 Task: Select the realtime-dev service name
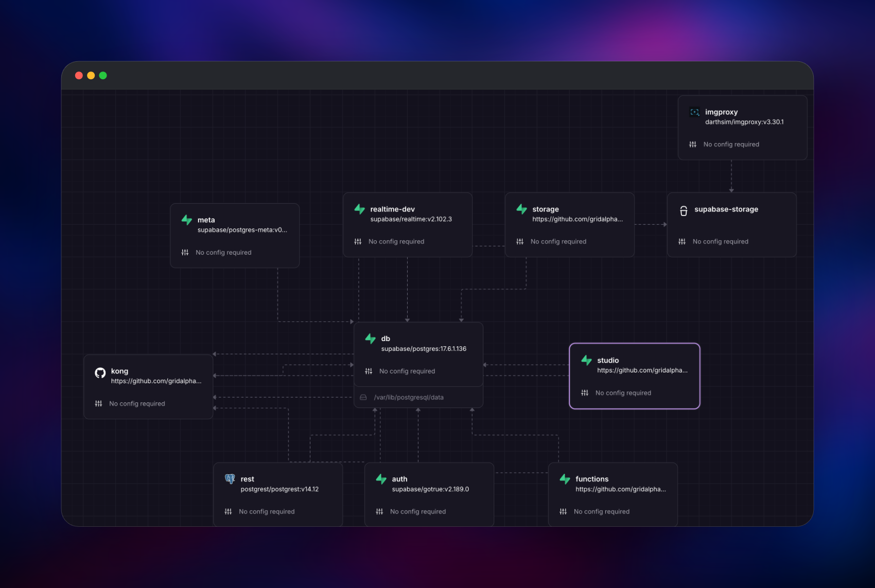(x=392, y=209)
